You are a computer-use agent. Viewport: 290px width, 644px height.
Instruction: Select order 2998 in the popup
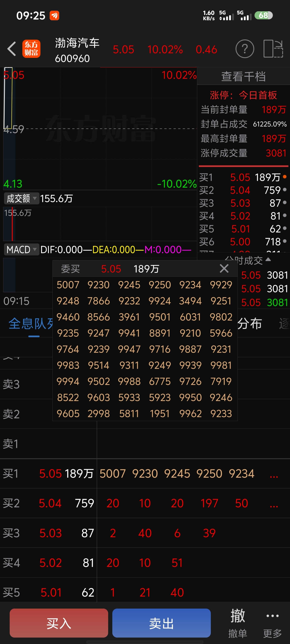(99, 414)
